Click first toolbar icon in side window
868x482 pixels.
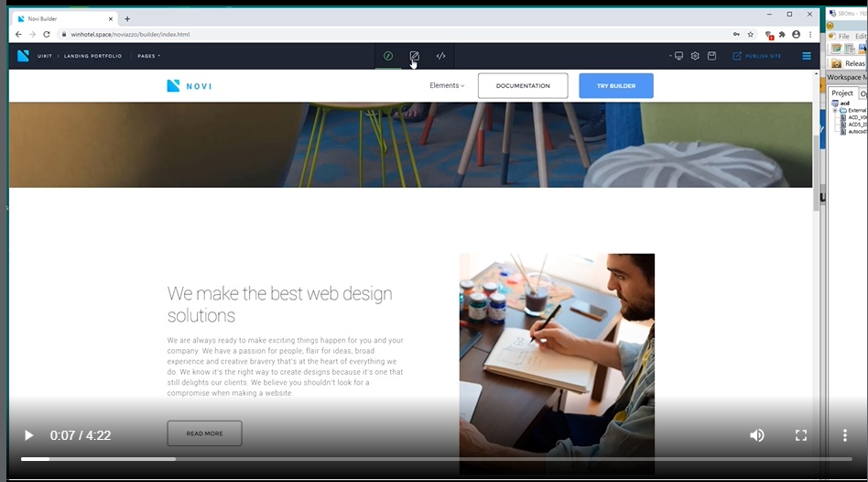[837, 49]
